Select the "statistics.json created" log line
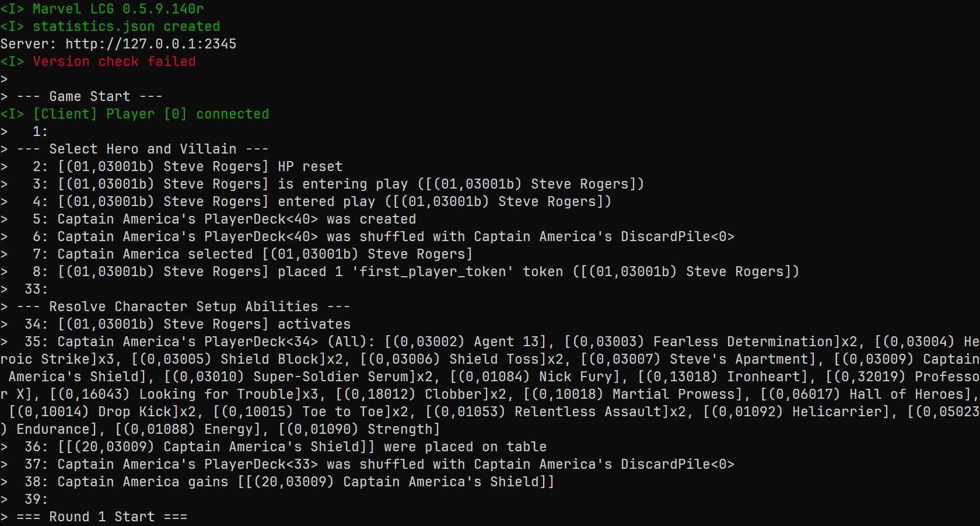 coord(126,26)
